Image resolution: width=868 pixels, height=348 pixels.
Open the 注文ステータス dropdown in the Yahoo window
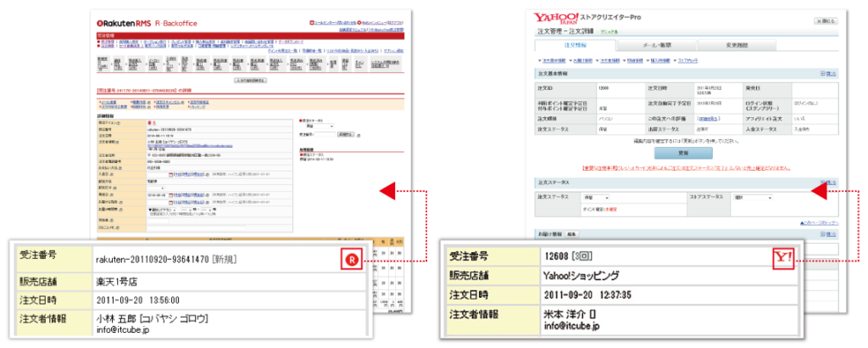596,197
